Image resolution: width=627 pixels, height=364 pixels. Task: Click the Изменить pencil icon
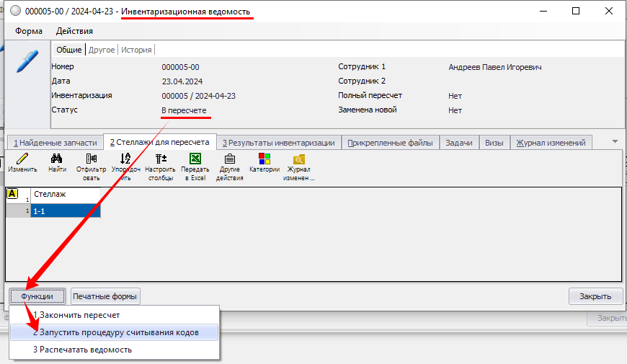coord(22,160)
